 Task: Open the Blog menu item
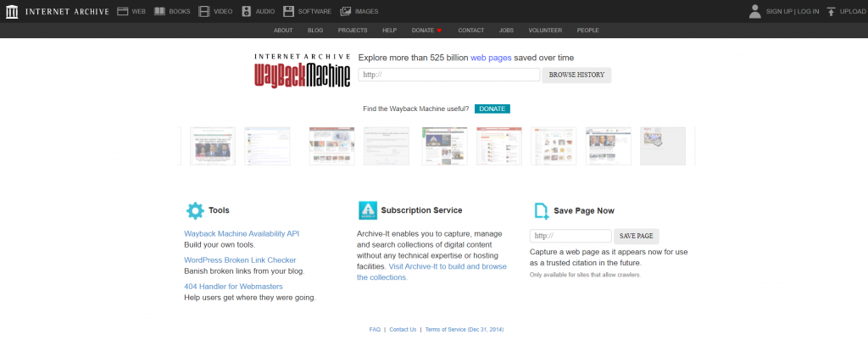315,31
